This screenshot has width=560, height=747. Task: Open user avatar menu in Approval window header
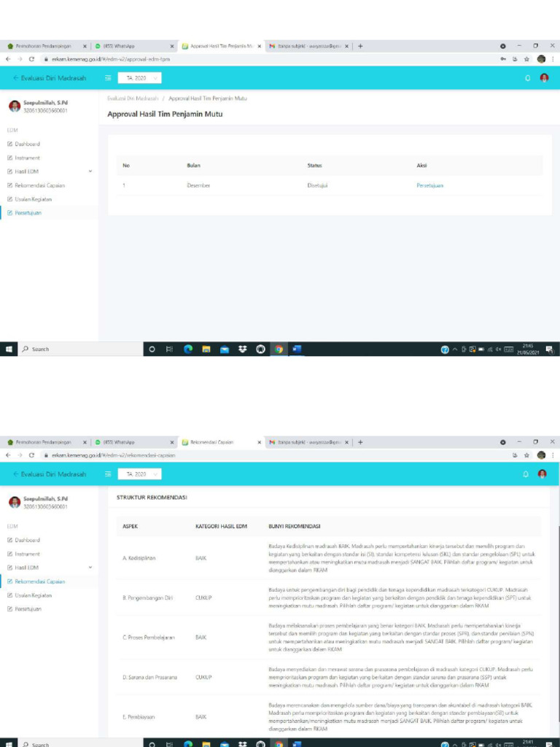pyautogui.click(x=544, y=78)
